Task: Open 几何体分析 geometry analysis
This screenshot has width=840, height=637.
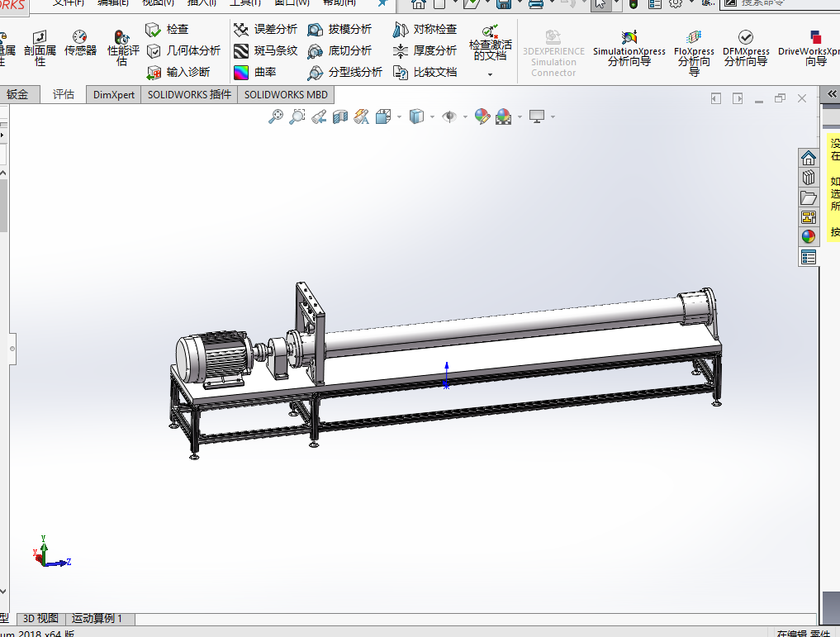Action: [x=183, y=50]
